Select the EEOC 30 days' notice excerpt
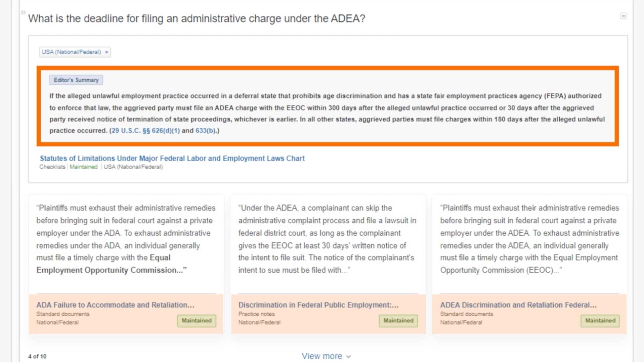 (327, 239)
